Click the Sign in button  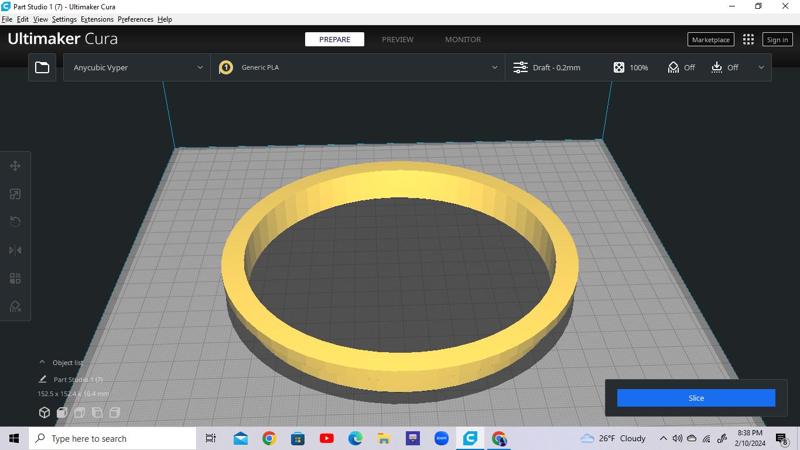pyautogui.click(x=777, y=39)
